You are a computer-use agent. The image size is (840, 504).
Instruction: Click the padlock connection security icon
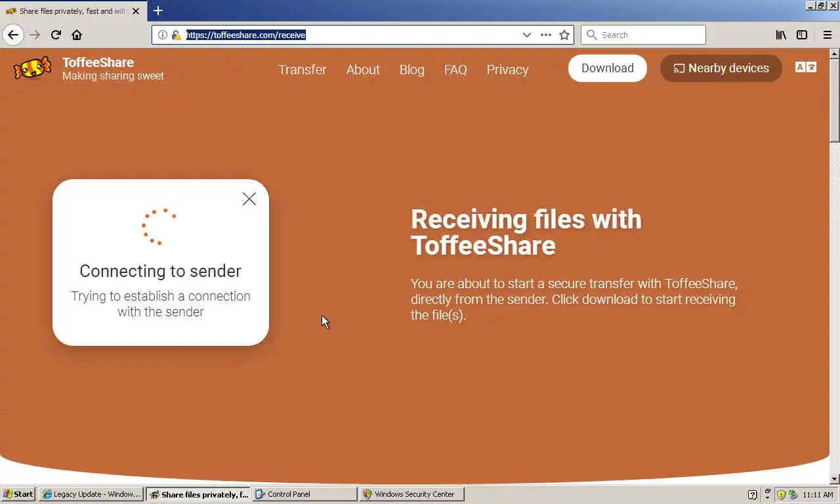(x=176, y=35)
